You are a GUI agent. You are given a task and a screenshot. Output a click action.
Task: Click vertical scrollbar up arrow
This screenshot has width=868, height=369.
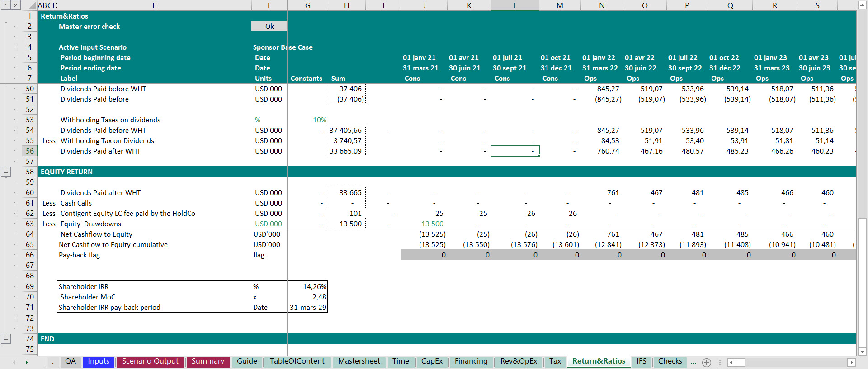point(862,5)
